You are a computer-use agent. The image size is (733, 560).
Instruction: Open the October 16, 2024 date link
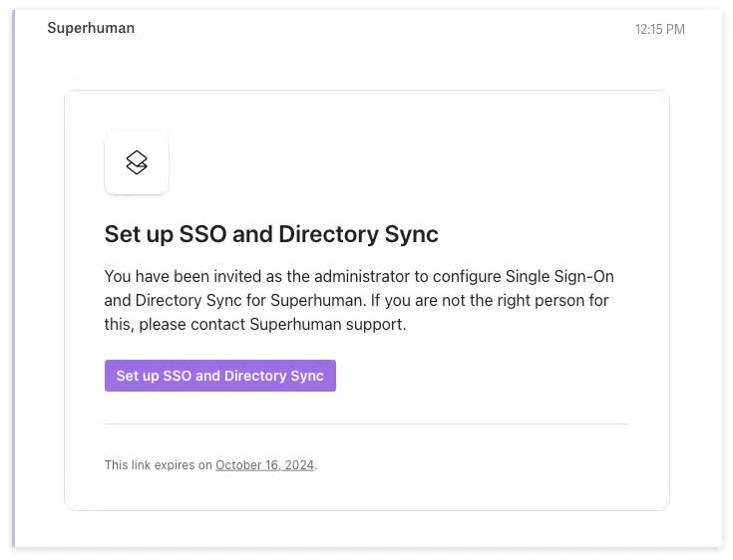coord(264,465)
